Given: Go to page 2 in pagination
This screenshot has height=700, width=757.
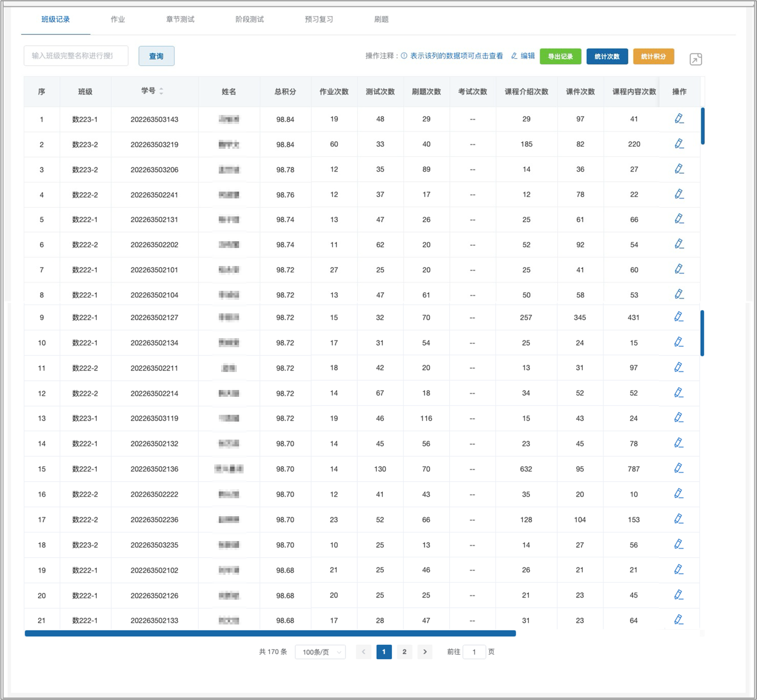Looking at the screenshot, I should 404,652.
